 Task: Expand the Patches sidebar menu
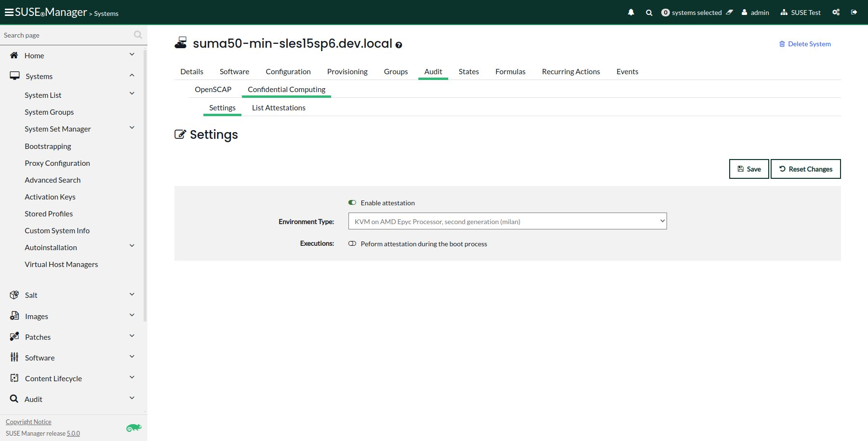73,337
